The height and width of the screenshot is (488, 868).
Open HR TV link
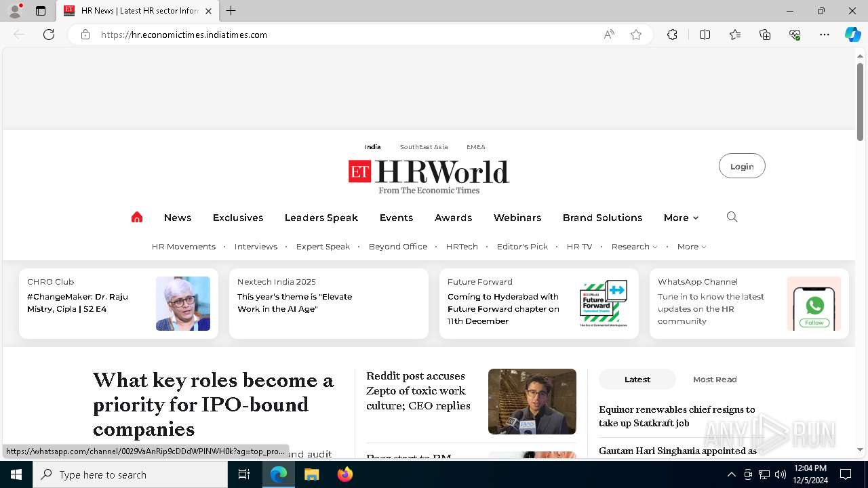(x=579, y=247)
